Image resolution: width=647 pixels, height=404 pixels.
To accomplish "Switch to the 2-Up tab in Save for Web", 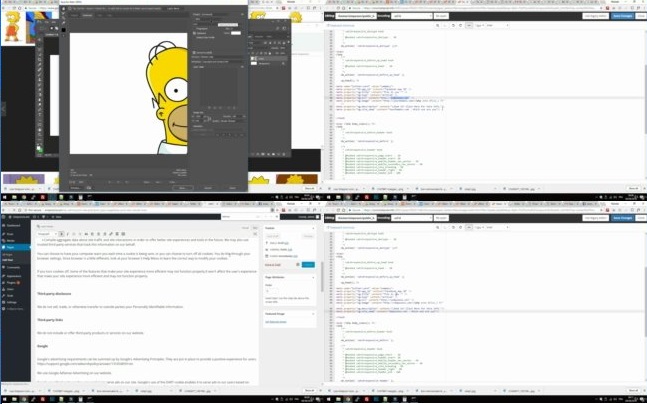I will 99,15.
